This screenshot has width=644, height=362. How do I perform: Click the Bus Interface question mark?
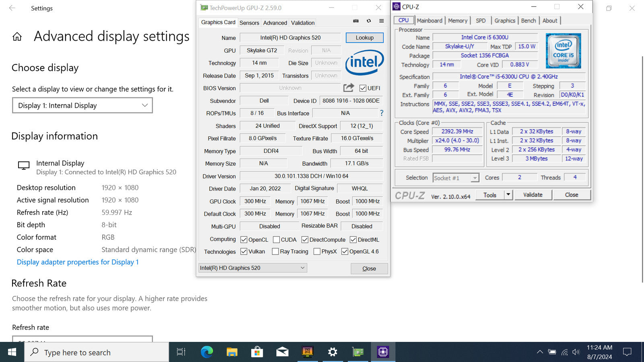pyautogui.click(x=382, y=113)
